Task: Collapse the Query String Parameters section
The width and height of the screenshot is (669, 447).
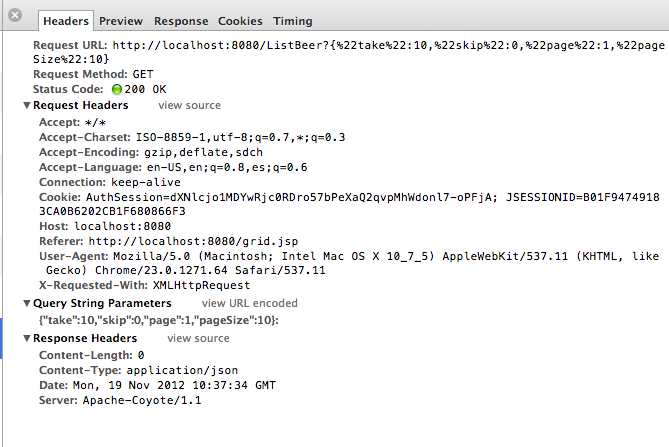Action: (27, 303)
